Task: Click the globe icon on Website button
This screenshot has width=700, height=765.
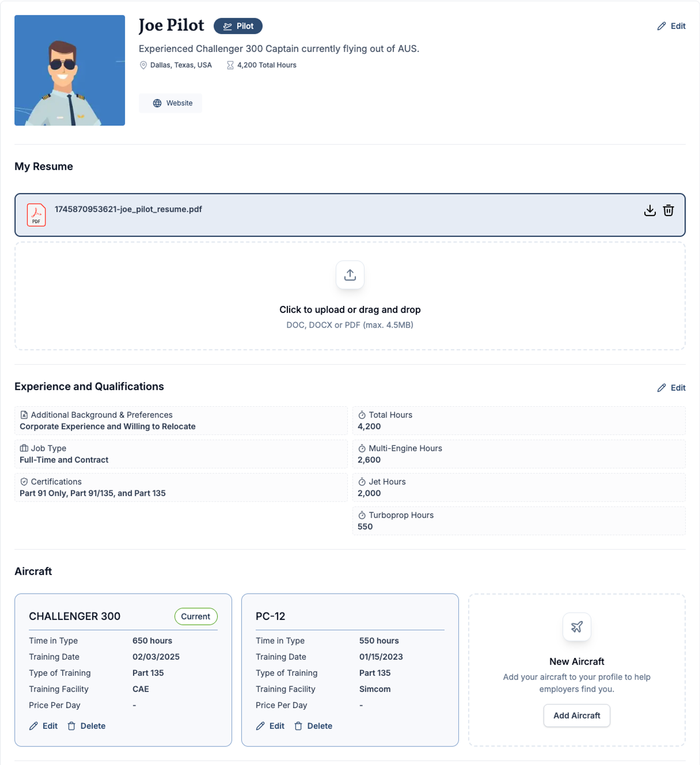Action: tap(157, 103)
